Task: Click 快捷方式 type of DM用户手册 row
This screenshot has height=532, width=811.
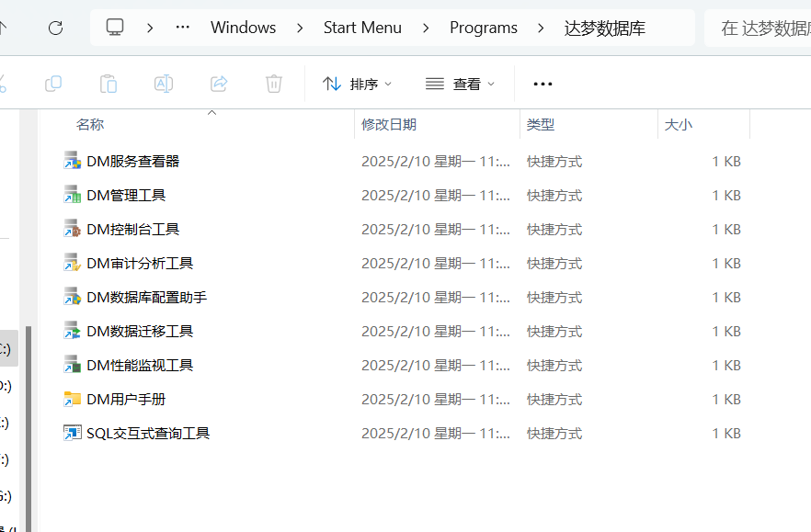Action: click(x=554, y=400)
